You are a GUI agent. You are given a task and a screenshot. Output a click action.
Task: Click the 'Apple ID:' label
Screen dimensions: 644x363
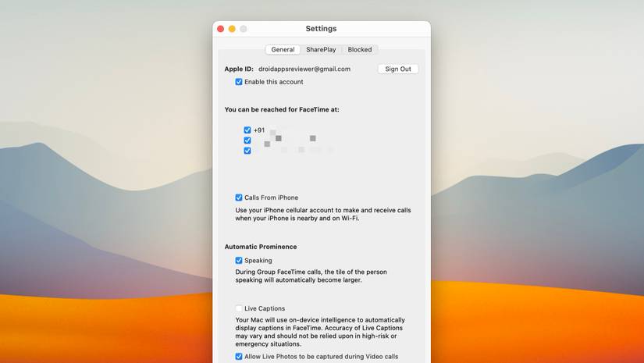[x=239, y=69]
